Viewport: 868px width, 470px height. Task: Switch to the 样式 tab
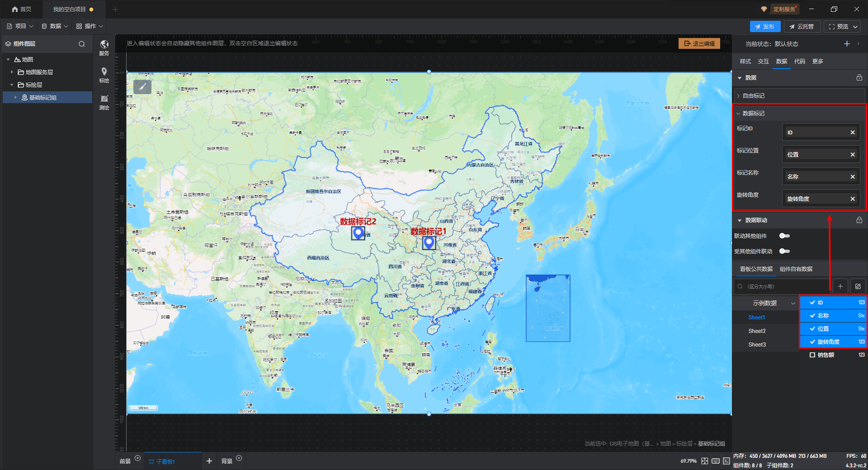tap(745, 62)
